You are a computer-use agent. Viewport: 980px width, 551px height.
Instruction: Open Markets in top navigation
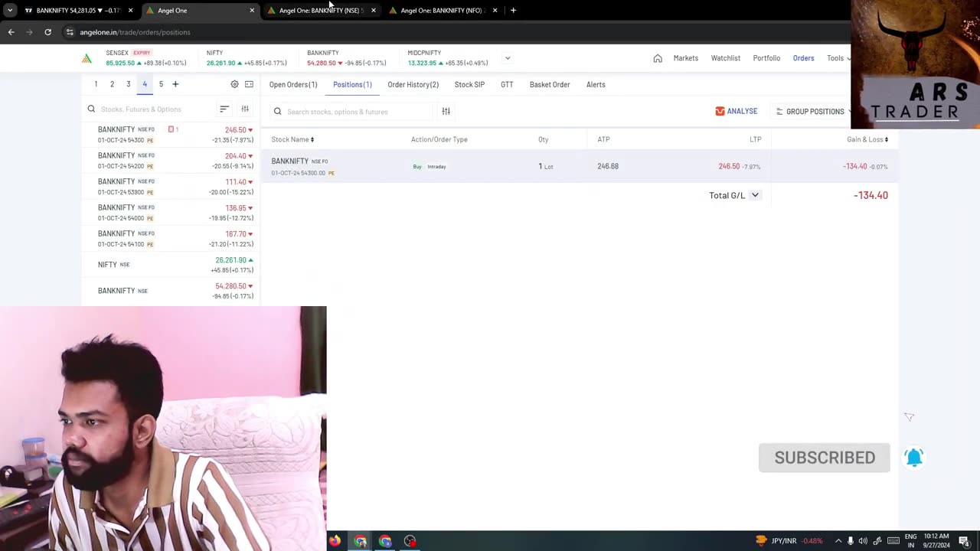coord(685,58)
